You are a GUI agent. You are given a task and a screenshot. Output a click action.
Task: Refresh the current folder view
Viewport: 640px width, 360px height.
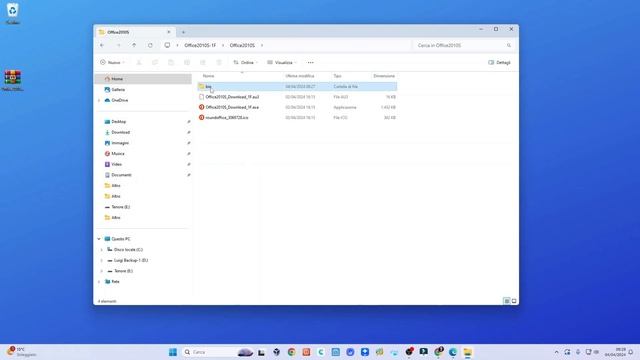coord(150,45)
